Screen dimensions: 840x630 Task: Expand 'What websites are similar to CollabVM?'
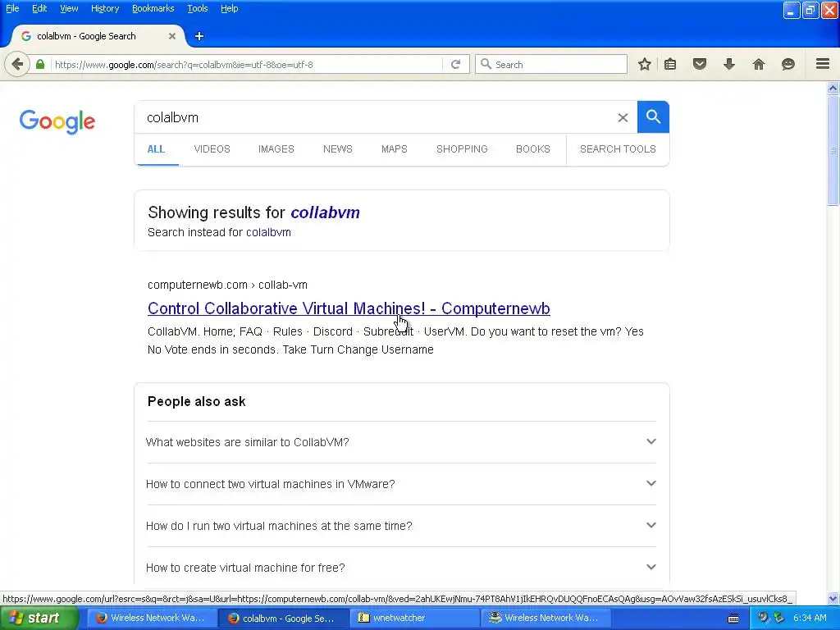point(401,442)
